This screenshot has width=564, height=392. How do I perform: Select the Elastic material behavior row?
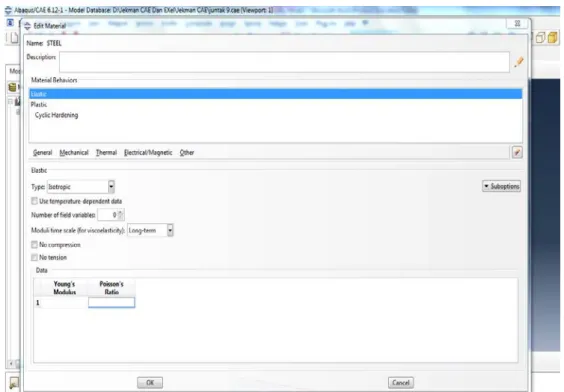pos(276,94)
